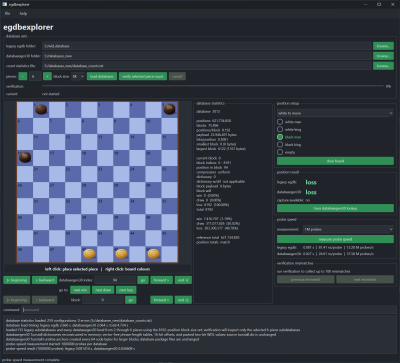Open the white to move dropdown
The height and width of the screenshot is (363, 400).
[335, 113]
